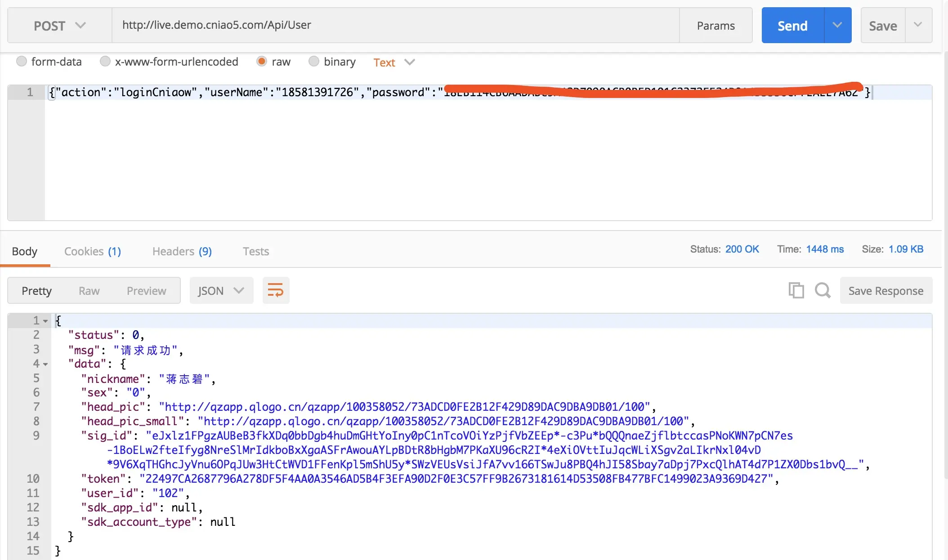This screenshot has width=948, height=560.
Task: Choose the raw body type radio
Action: (x=262, y=62)
